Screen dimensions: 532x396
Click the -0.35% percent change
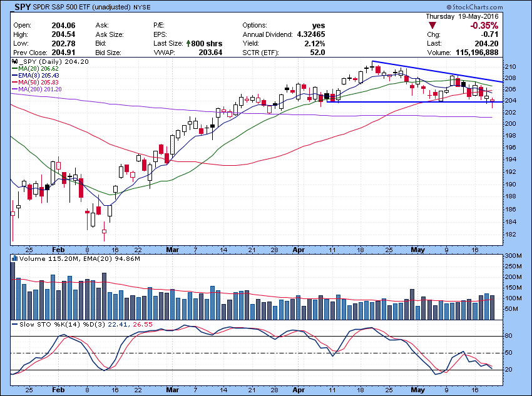(x=484, y=26)
